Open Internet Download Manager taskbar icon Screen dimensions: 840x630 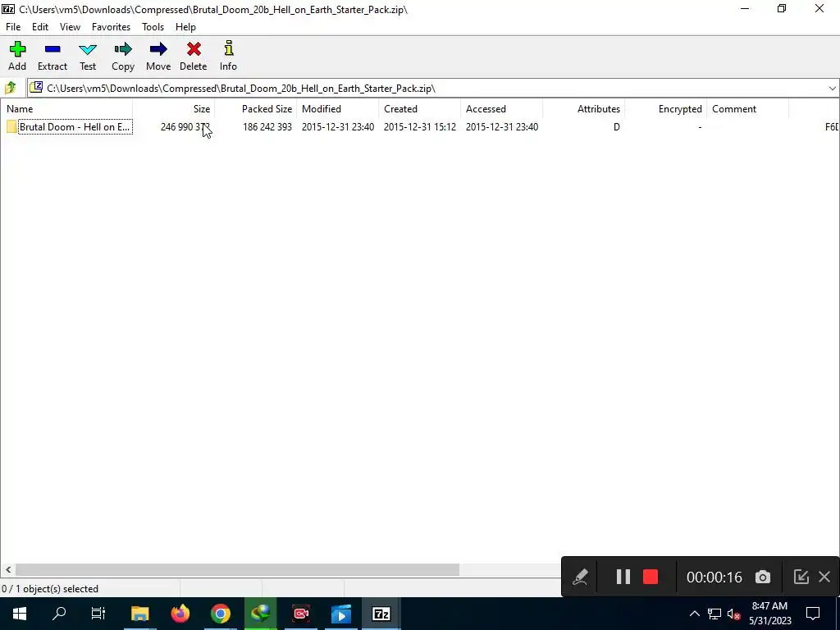260,614
